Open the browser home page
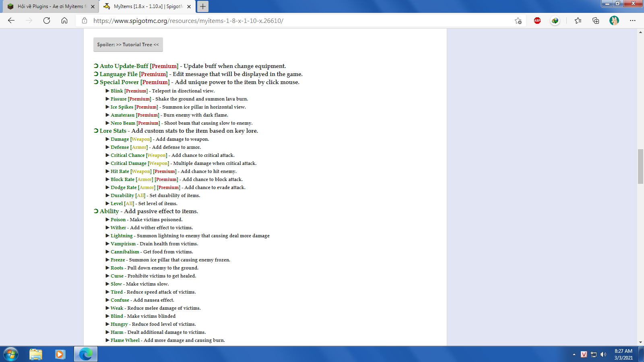Image resolution: width=644 pixels, height=362 pixels. (x=64, y=21)
